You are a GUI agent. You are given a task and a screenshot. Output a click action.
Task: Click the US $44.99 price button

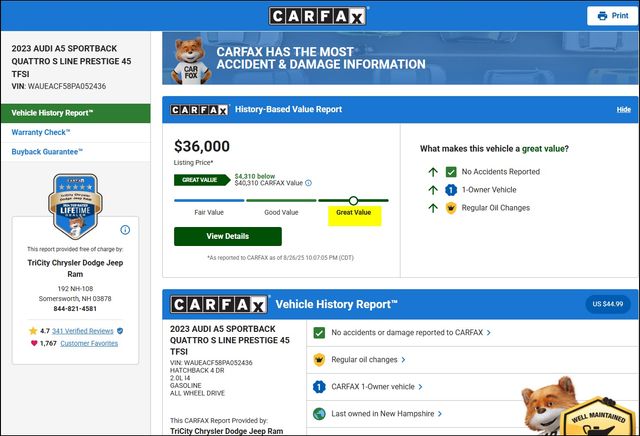tap(608, 304)
